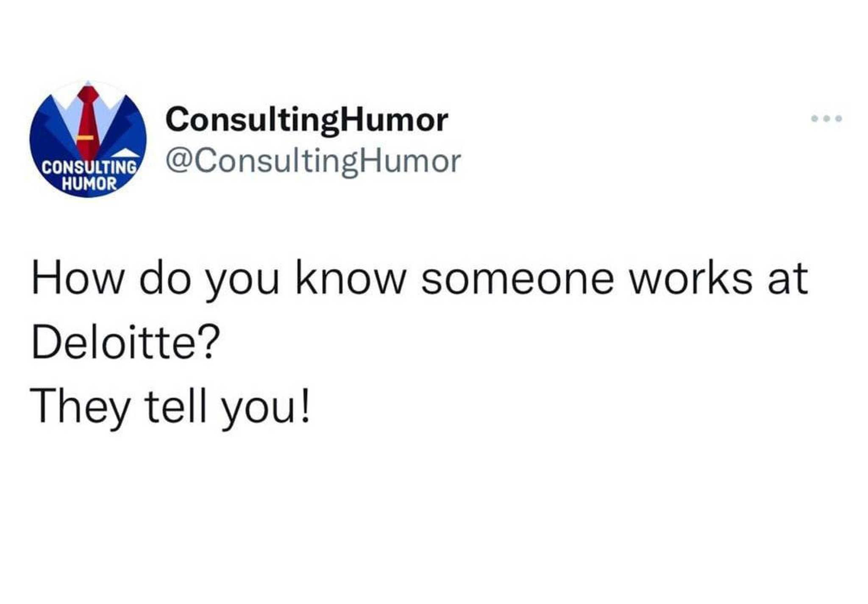Select the yellow tie clip on the avatar

pyautogui.click(x=86, y=137)
